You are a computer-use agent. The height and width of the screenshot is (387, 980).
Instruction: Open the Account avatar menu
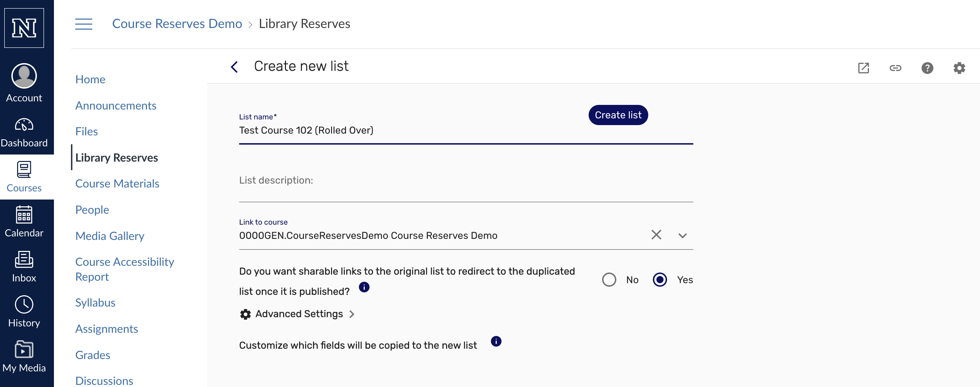[x=24, y=83]
